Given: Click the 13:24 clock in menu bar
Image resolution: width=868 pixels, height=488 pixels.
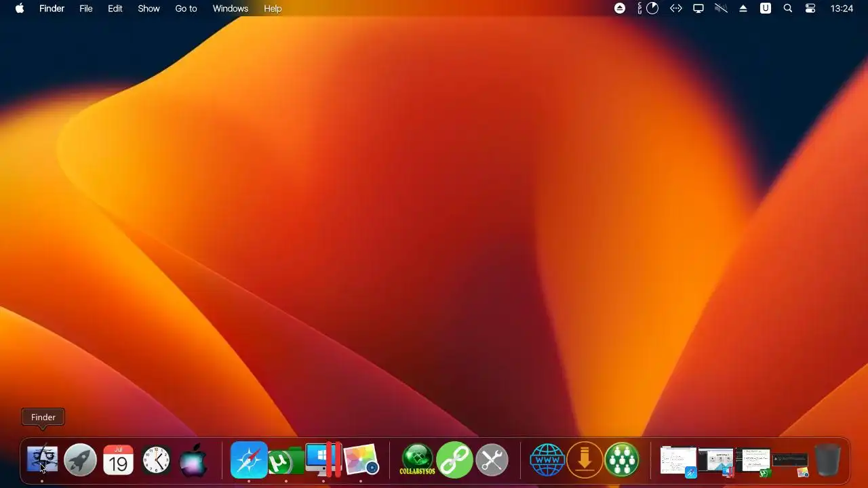Looking at the screenshot, I should [842, 8].
